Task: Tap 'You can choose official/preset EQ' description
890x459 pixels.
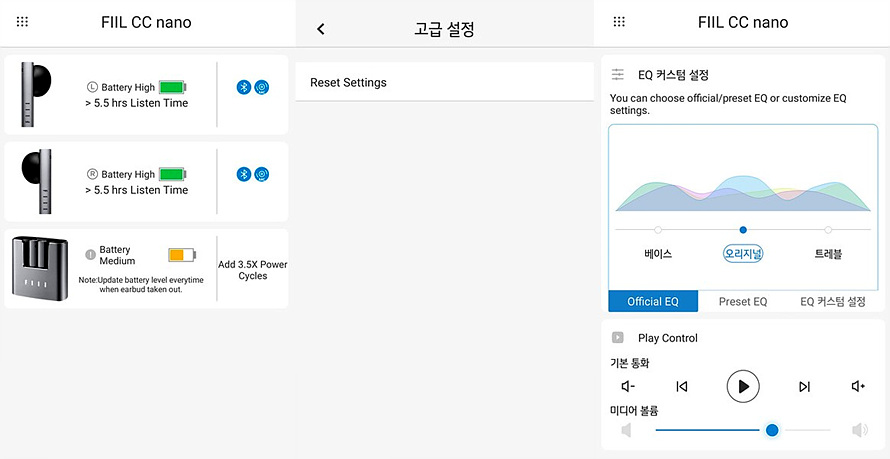Action: pyautogui.click(x=728, y=104)
